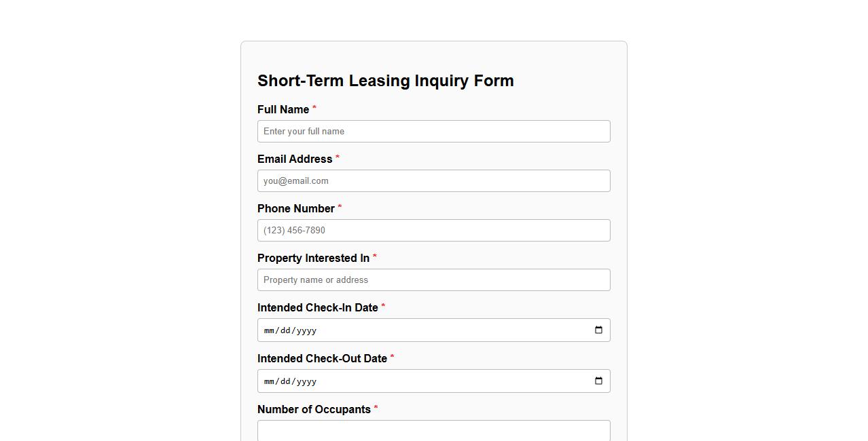The height and width of the screenshot is (441, 868).
Task: Click the Property Interested In input field
Action: pyautogui.click(x=433, y=280)
